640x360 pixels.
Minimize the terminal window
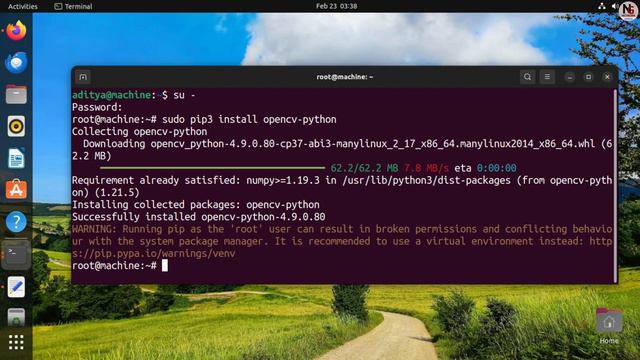coord(569,77)
